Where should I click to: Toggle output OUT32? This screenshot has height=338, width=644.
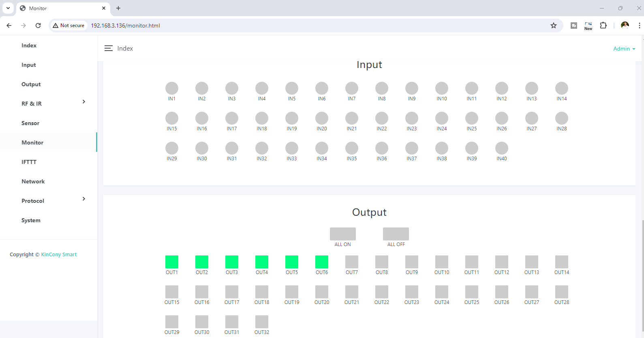262,322
